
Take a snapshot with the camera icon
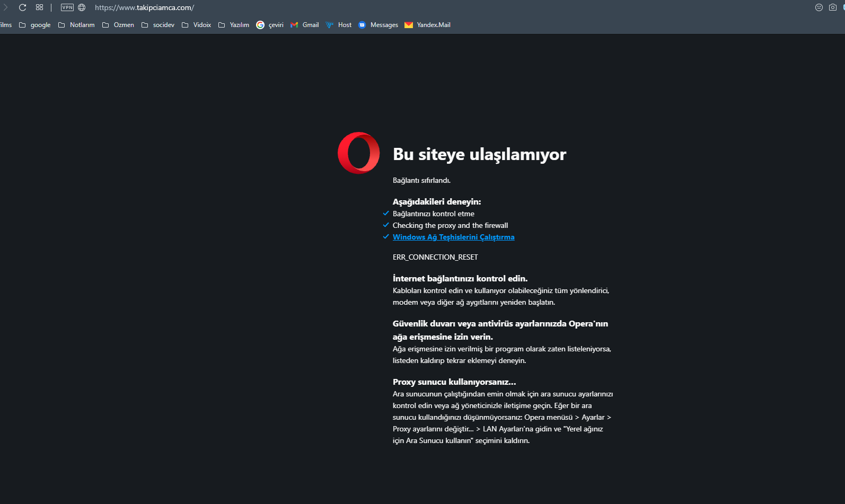[833, 7]
